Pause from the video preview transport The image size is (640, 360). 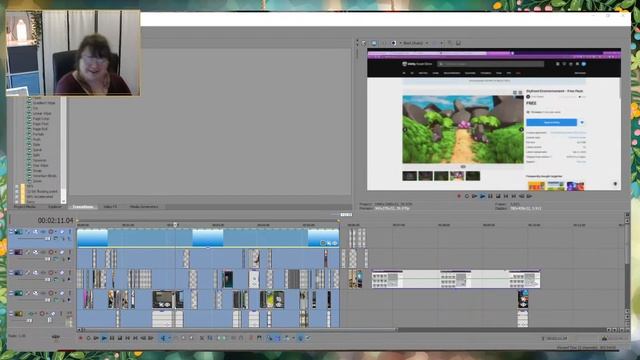point(490,196)
